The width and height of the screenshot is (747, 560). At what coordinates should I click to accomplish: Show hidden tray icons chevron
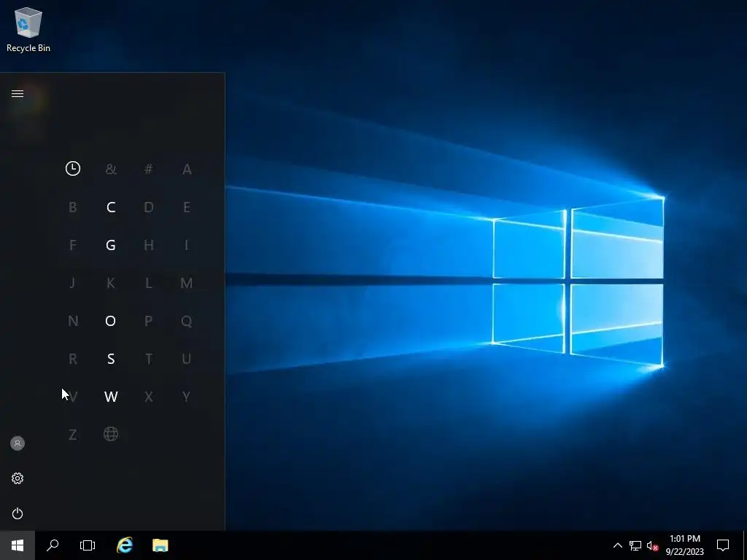pos(617,545)
